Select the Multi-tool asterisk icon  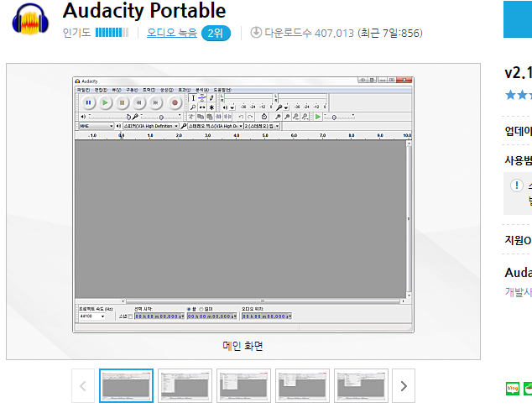pos(211,107)
